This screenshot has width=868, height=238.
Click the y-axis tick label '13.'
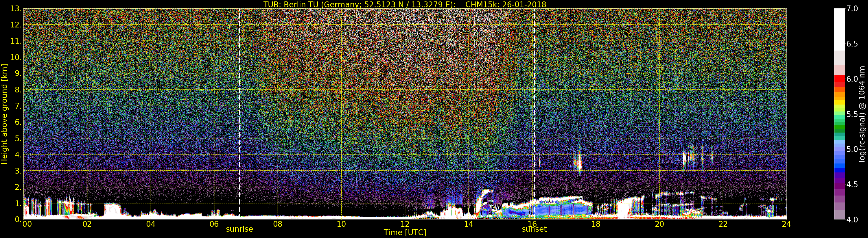click(16, 9)
